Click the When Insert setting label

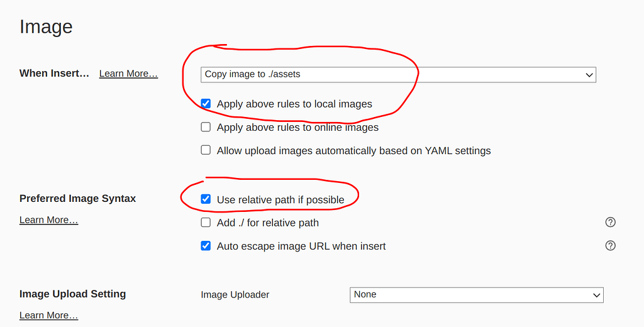pyautogui.click(x=54, y=73)
